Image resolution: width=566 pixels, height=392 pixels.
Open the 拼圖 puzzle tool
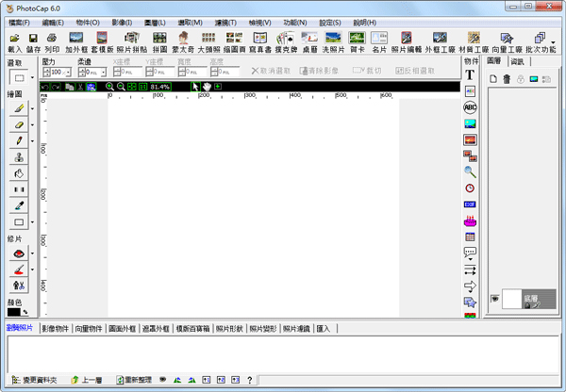[x=159, y=42]
